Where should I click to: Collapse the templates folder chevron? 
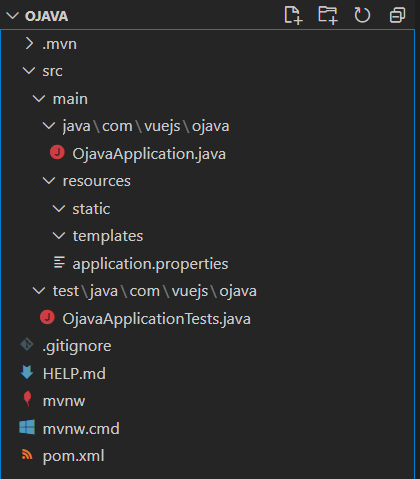pyautogui.click(x=59, y=236)
